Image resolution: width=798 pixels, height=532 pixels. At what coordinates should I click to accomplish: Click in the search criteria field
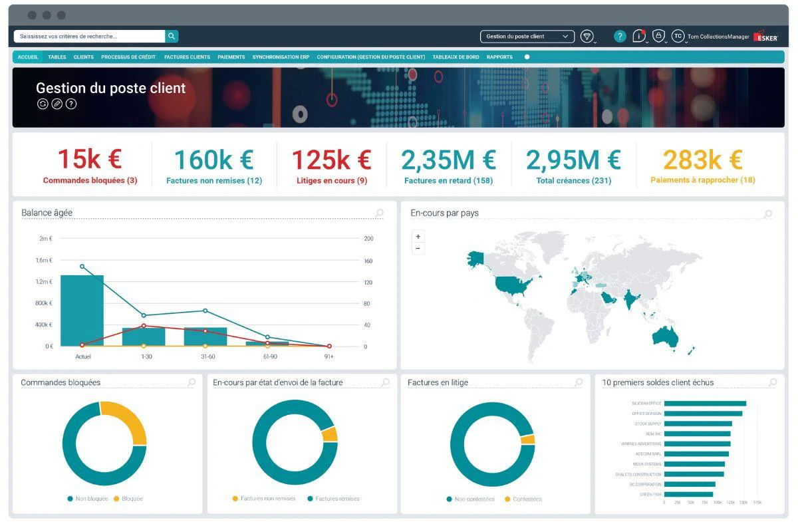89,37
